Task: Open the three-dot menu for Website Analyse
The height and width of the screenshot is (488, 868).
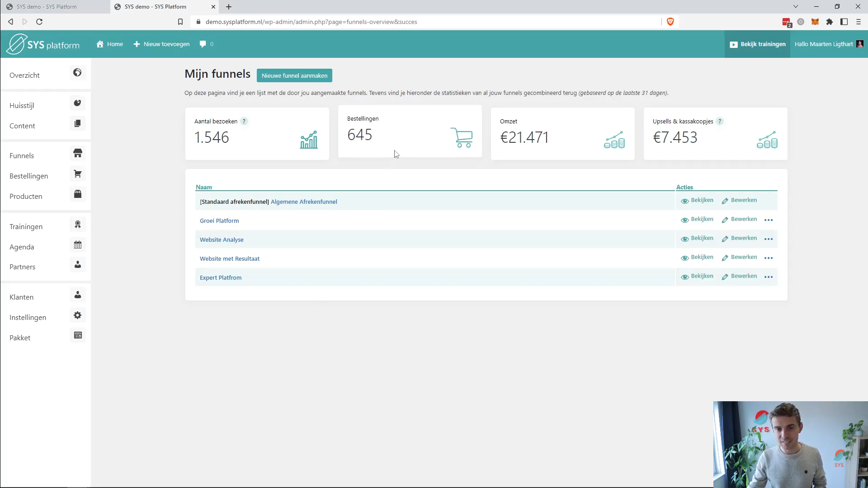Action: tap(769, 239)
